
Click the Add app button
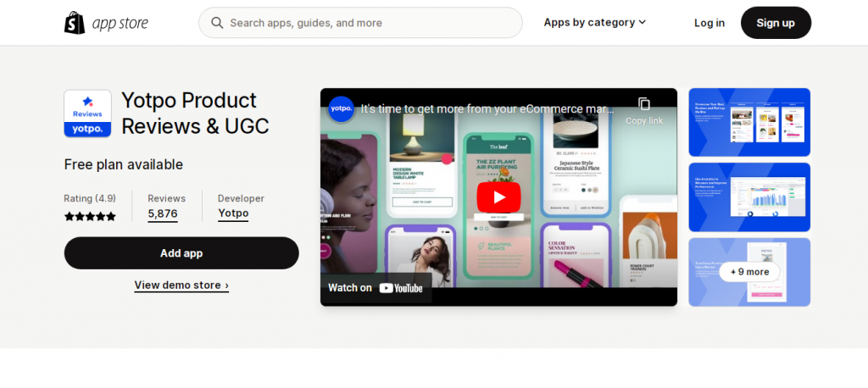[181, 253]
